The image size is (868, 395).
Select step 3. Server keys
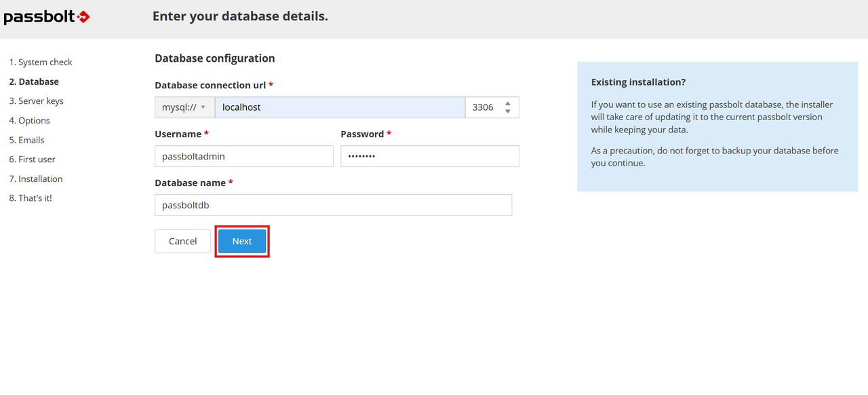tap(37, 101)
